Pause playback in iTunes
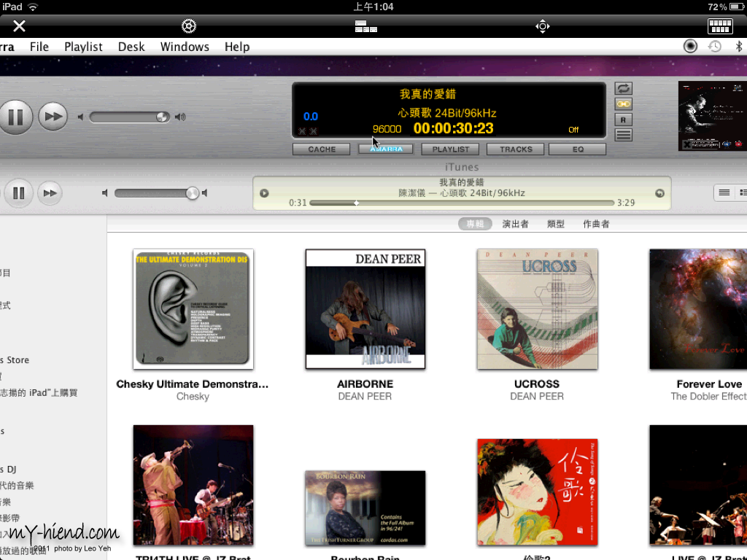 pos(18,193)
